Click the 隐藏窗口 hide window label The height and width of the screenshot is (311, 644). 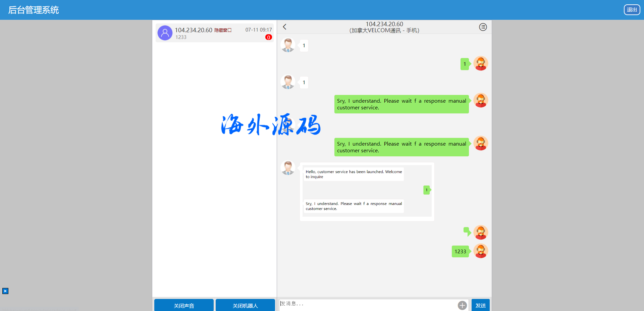[223, 30]
